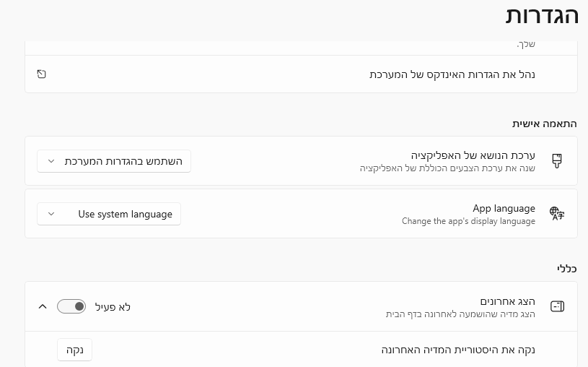Viewport: 588px width, 367px height.
Task: Click the כללי section header
Action: click(x=566, y=268)
